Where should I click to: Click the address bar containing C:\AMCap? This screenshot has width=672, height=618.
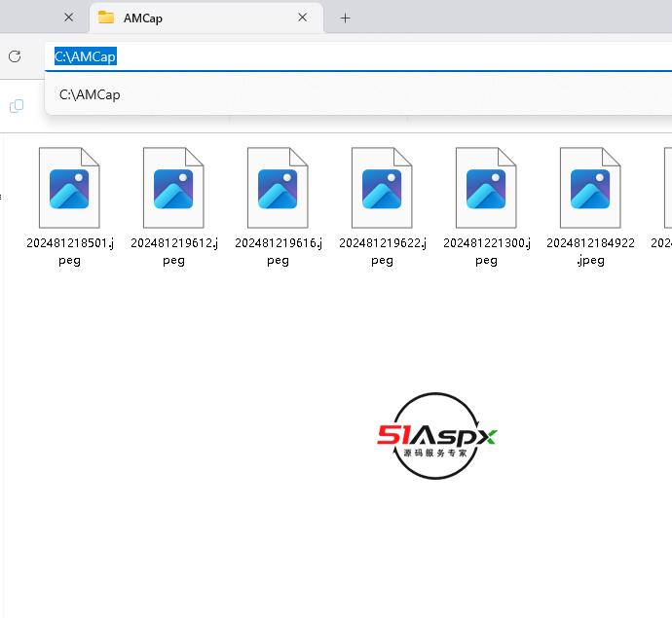click(358, 56)
